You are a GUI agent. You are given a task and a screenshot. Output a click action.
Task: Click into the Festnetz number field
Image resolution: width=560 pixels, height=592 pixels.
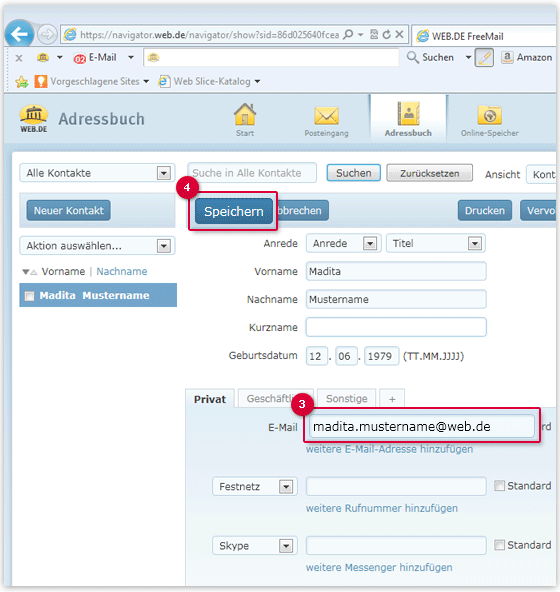coord(396,486)
